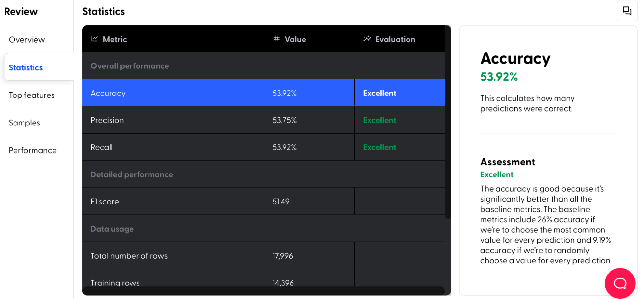This screenshot has height=299, width=644.
Task: Select the Accuracy metric row
Action: (108, 93)
